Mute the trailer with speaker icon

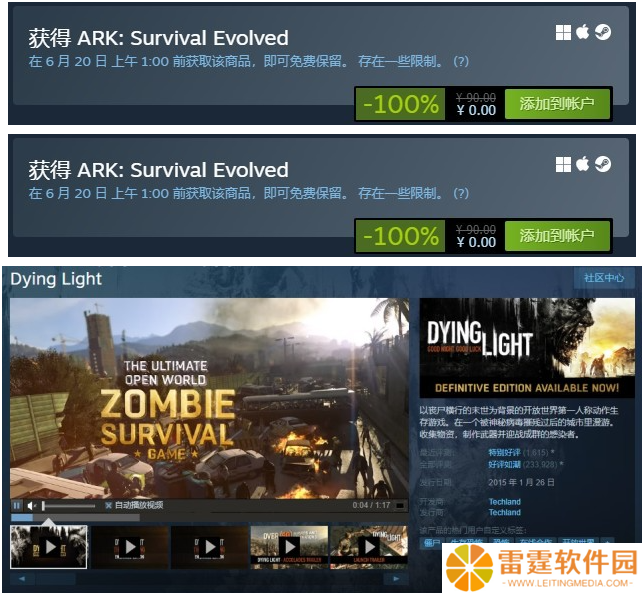[x=31, y=506]
